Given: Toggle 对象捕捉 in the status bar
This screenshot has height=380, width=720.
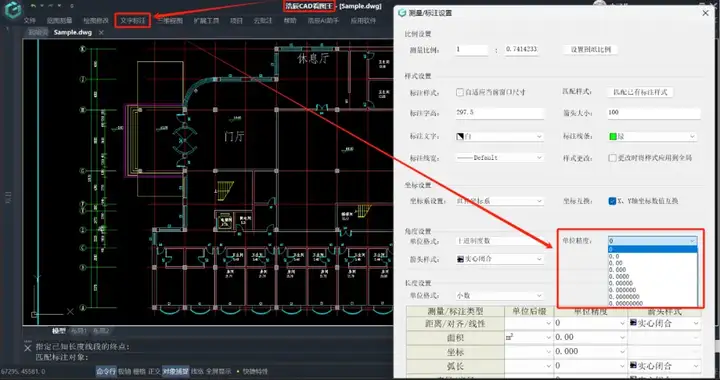Looking at the screenshot, I should point(175,371).
